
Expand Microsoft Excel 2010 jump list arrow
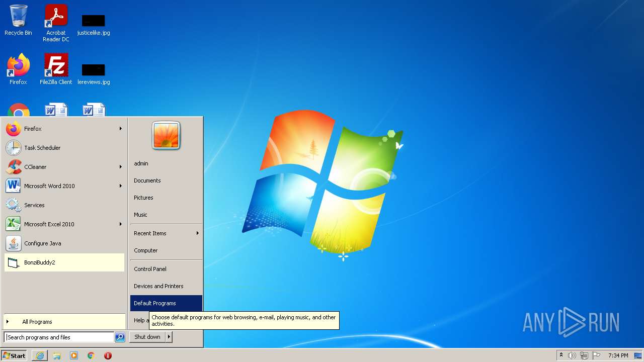tap(121, 224)
